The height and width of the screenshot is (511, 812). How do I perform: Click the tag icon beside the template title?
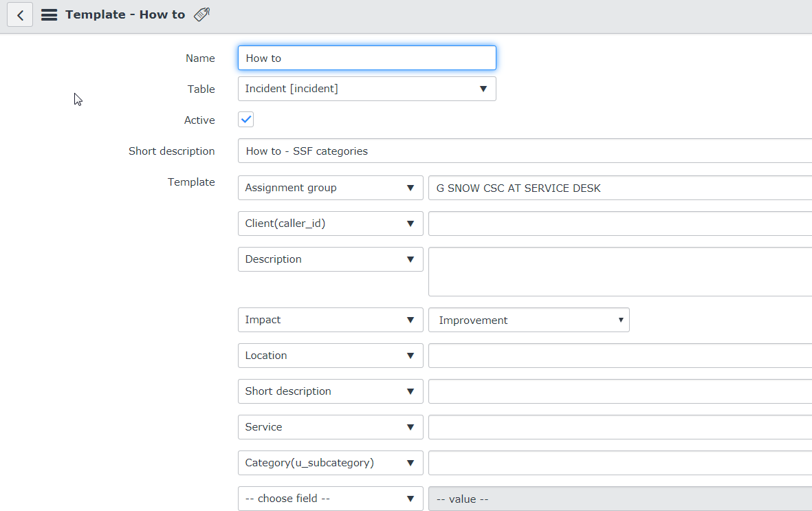(201, 13)
